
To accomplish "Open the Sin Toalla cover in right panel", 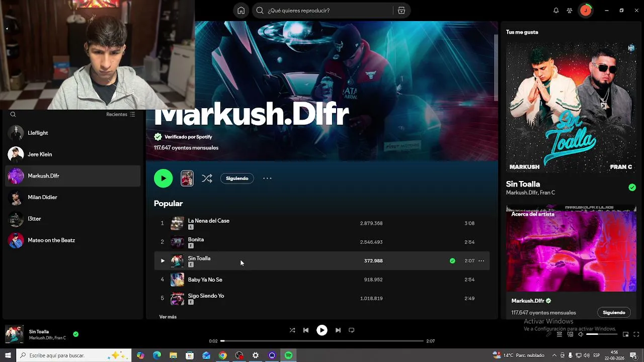I will [571, 107].
